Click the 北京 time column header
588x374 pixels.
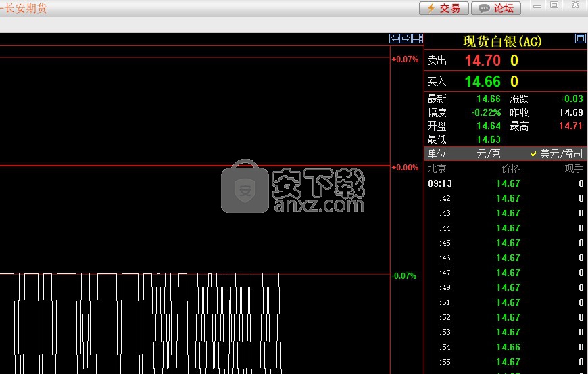(x=437, y=168)
